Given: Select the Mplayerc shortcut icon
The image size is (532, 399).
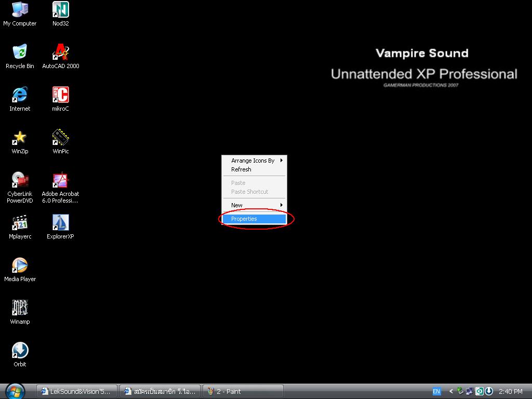Looking at the screenshot, I should (x=20, y=227).
